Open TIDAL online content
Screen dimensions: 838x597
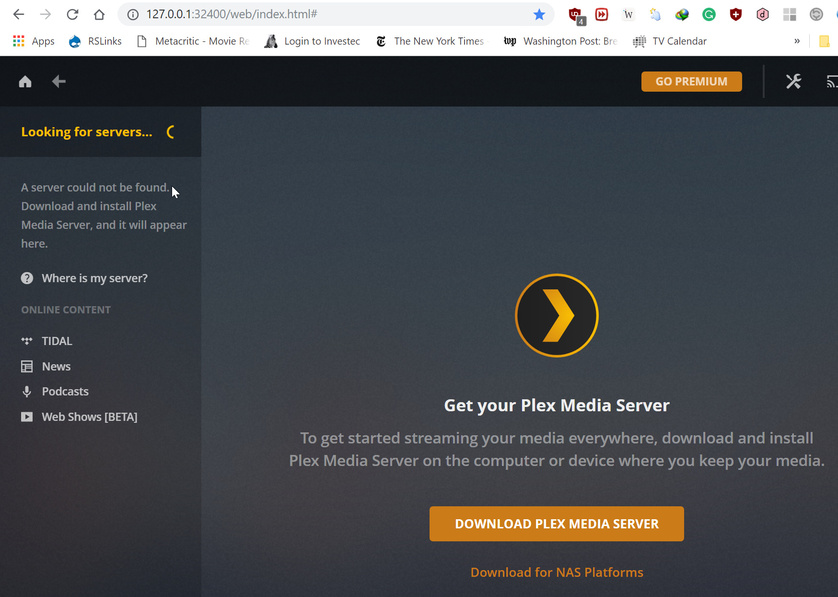tap(57, 341)
